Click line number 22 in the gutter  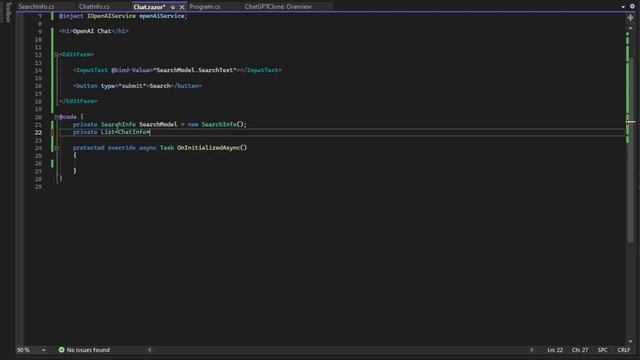click(38, 133)
